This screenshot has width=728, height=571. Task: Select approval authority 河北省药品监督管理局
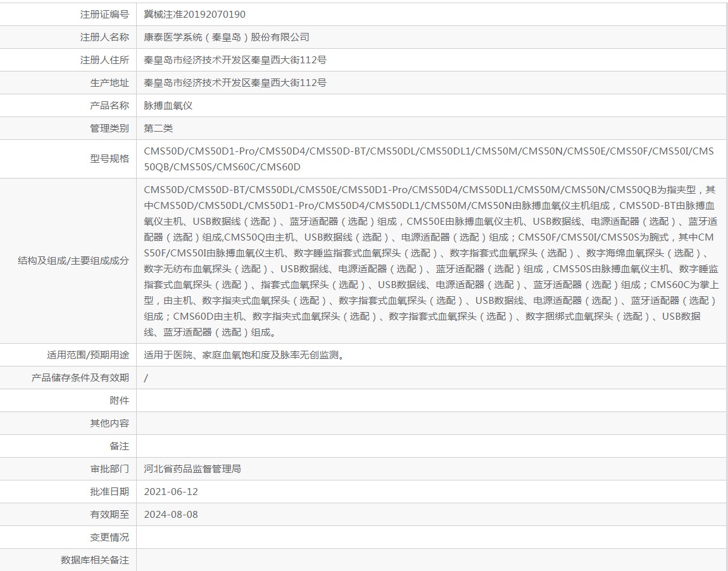point(192,469)
